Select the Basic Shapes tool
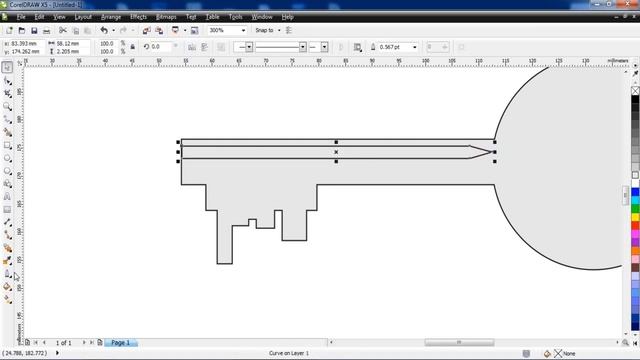This screenshot has height=360, width=640. point(7,184)
